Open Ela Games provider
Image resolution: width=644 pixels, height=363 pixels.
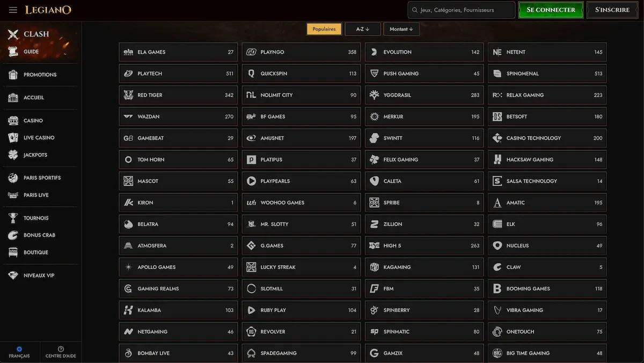tap(178, 52)
